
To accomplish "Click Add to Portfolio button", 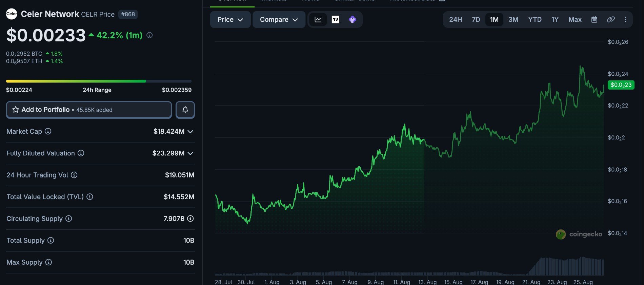I will 89,110.
